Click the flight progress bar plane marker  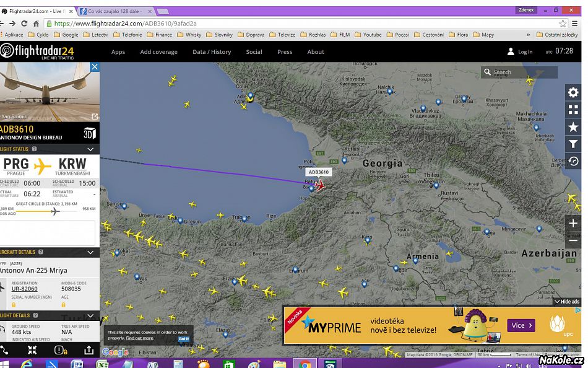[55, 211]
